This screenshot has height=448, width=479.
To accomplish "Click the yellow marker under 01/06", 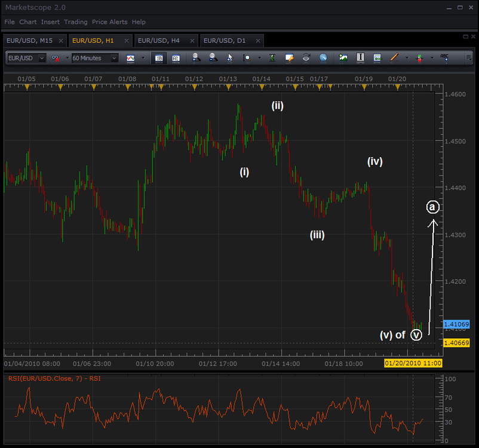I will (60, 88).
